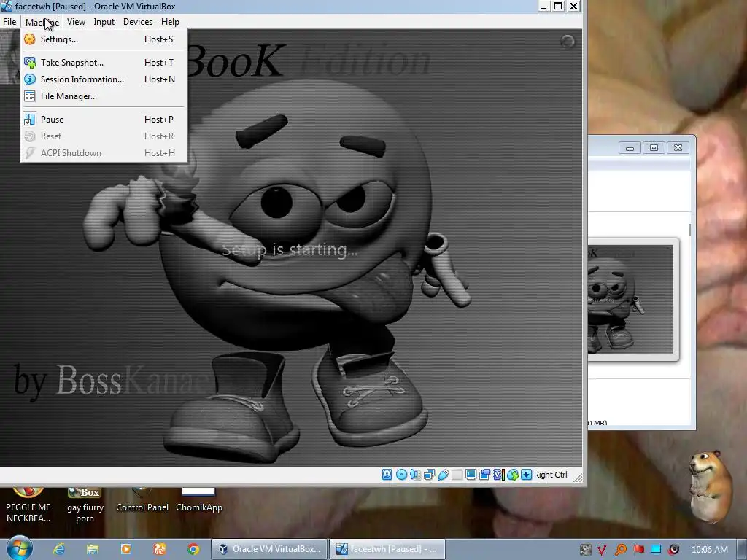Screen dimensions: 747x560
Task: Click the mouse integration status icon
Action: coord(513,474)
